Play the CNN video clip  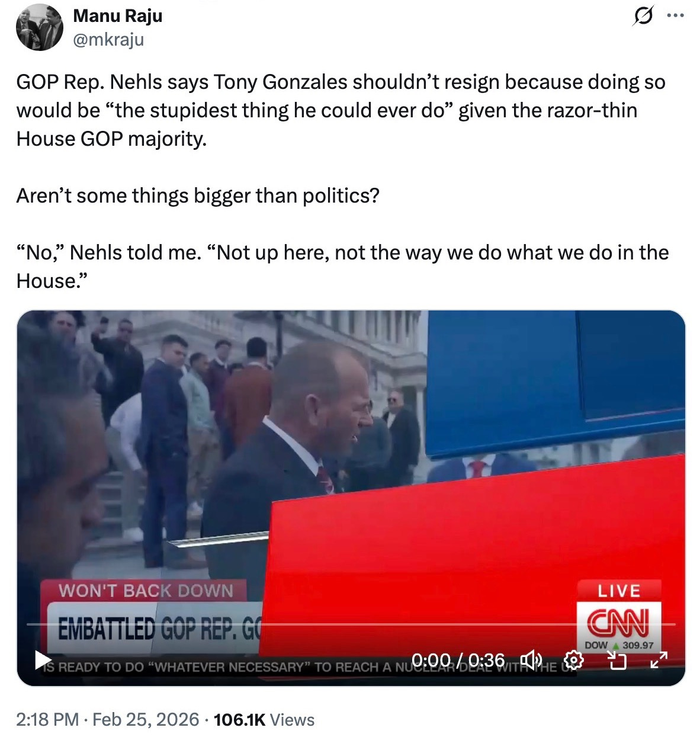(x=43, y=659)
